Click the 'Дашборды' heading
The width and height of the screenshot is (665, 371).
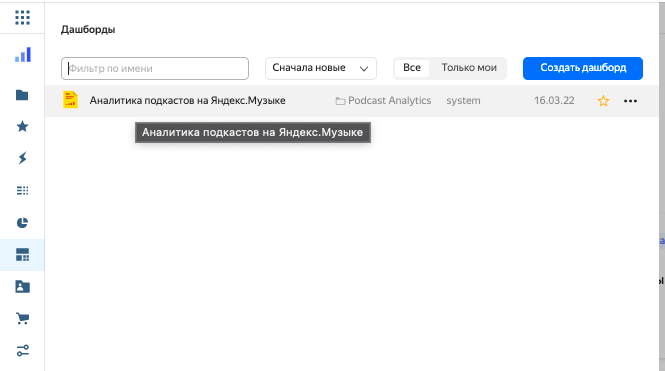pos(88,30)
